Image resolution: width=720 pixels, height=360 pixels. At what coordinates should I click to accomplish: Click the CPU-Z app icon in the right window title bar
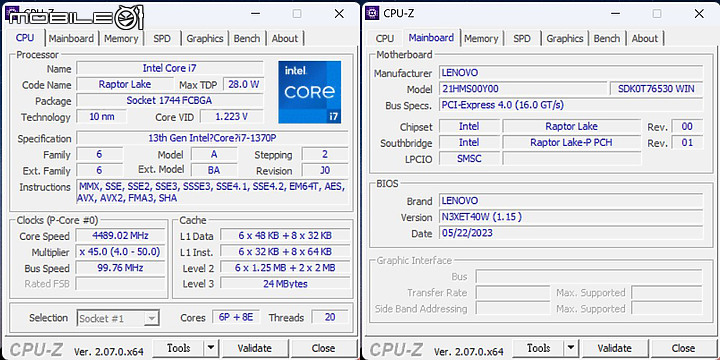(372, 13)
